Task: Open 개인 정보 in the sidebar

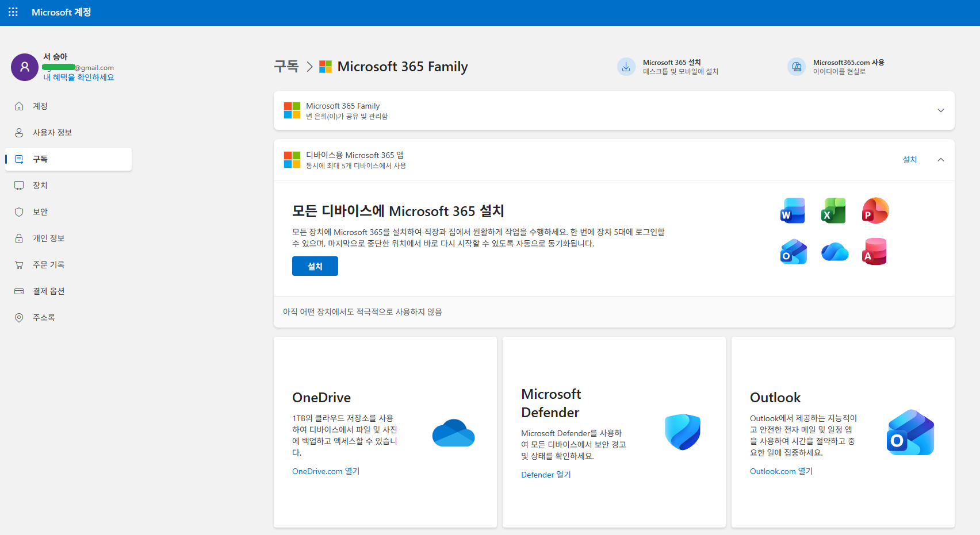Action: pyautogui.click(x=68, y=238)
